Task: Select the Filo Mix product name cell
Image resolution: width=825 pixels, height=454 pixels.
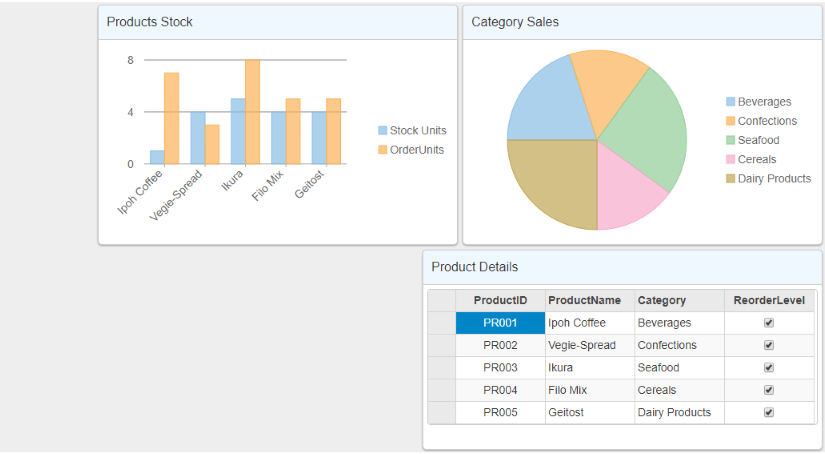Action: 589,390
